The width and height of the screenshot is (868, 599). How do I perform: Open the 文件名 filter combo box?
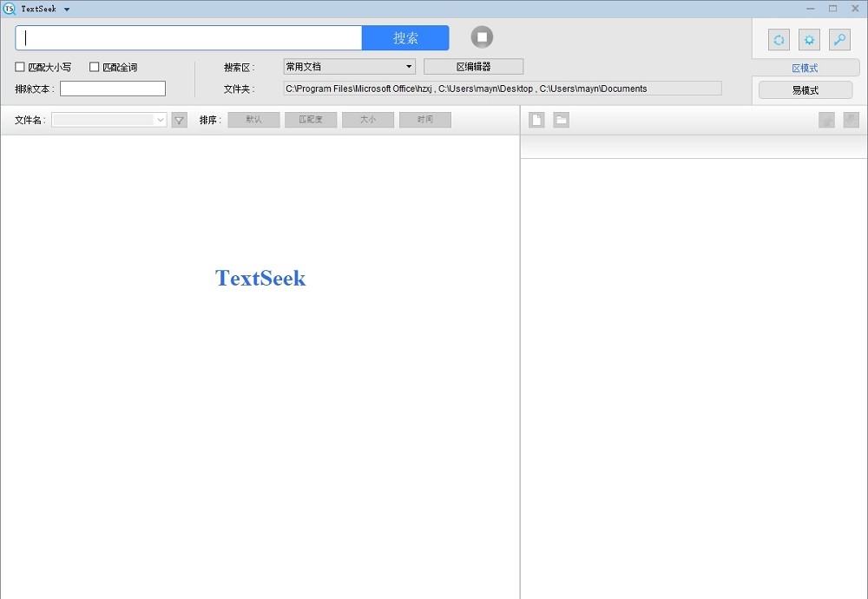[109, 120]
